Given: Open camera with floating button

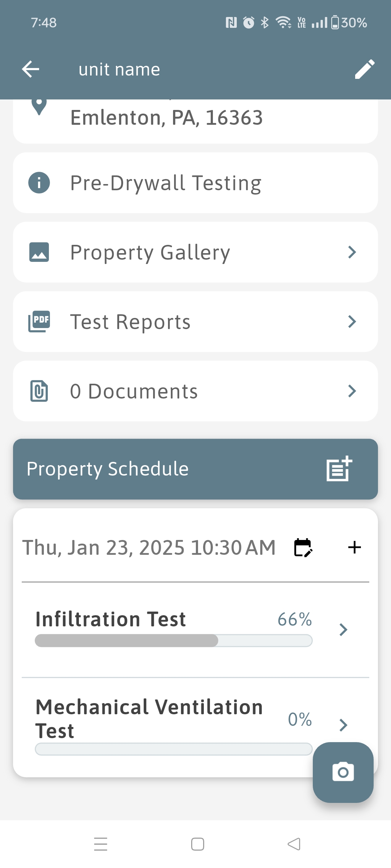Looking at the screenshot, I should (x=343, y=772).
